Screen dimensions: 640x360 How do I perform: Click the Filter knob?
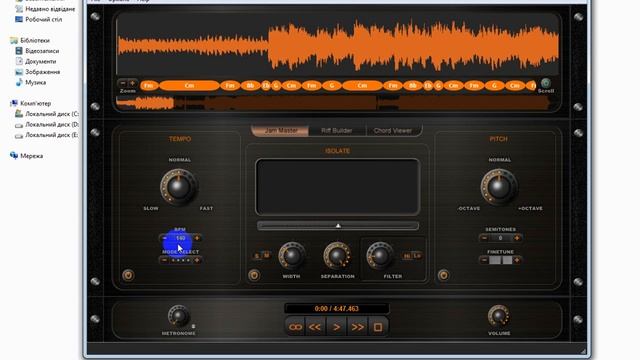tap(380, 256)
